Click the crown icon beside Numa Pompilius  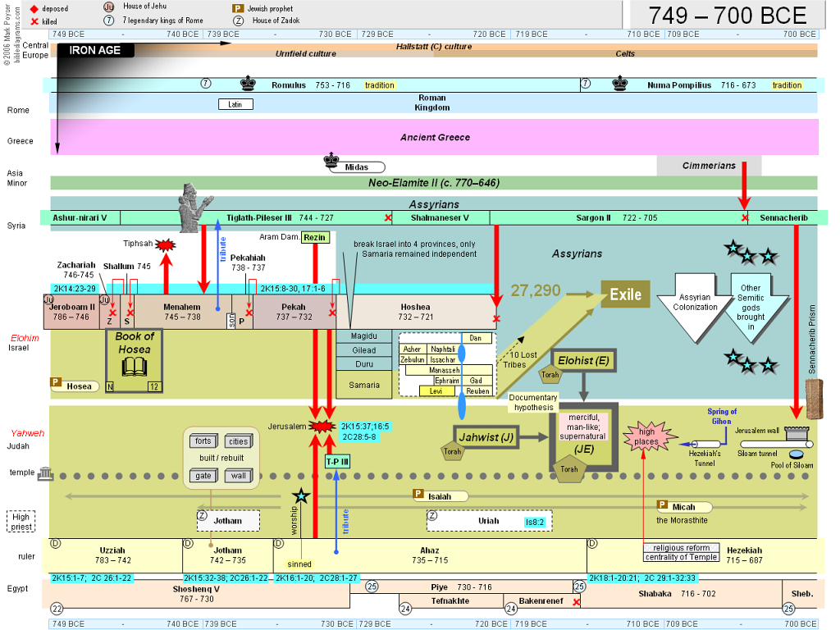(620, 84)
